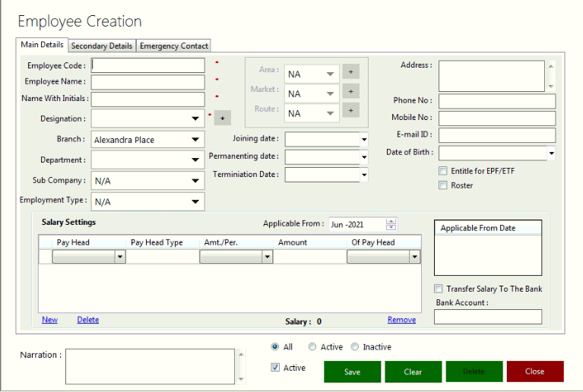Tick the Roster checkbox
The image size is (583, 392).
(443, 185)
